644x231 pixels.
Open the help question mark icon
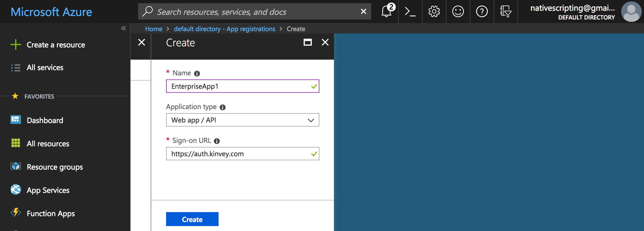click(x=482, y=12)
